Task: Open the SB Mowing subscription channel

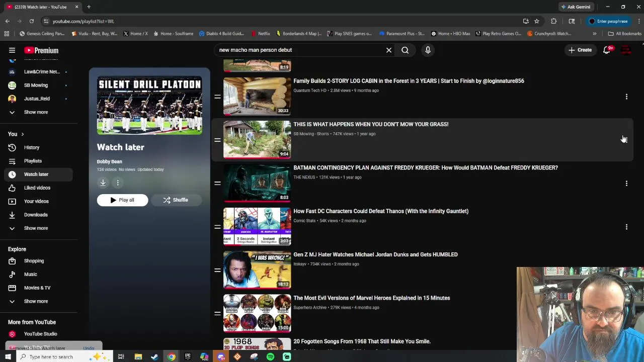Action: click(x=38, y=85)
